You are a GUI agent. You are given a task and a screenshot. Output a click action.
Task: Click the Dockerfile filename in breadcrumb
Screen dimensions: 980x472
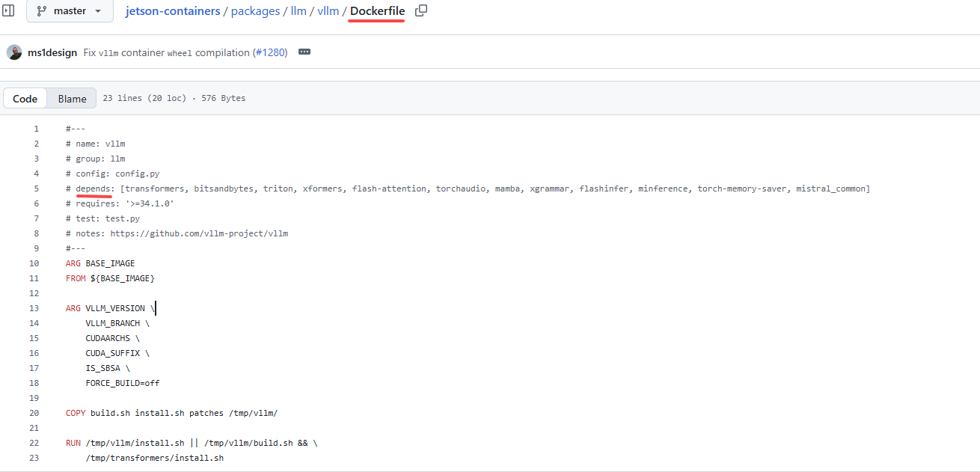click(377, 11)
